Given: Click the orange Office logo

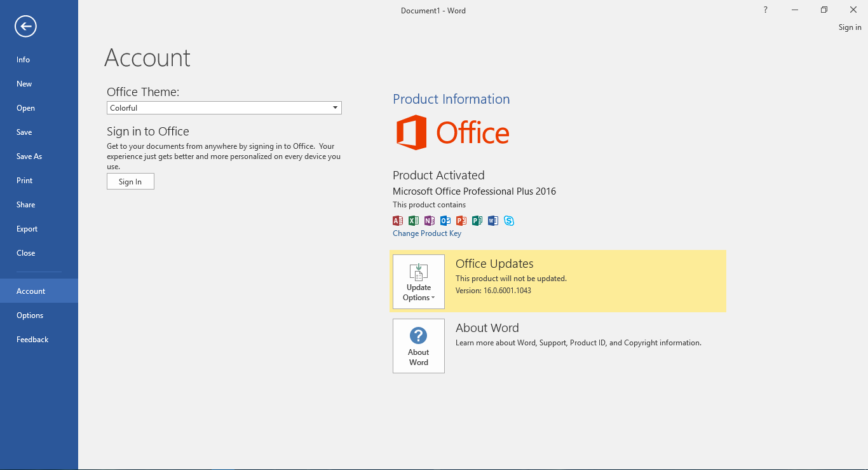Looking at the screenshot, I should click(x=452, y=132).
